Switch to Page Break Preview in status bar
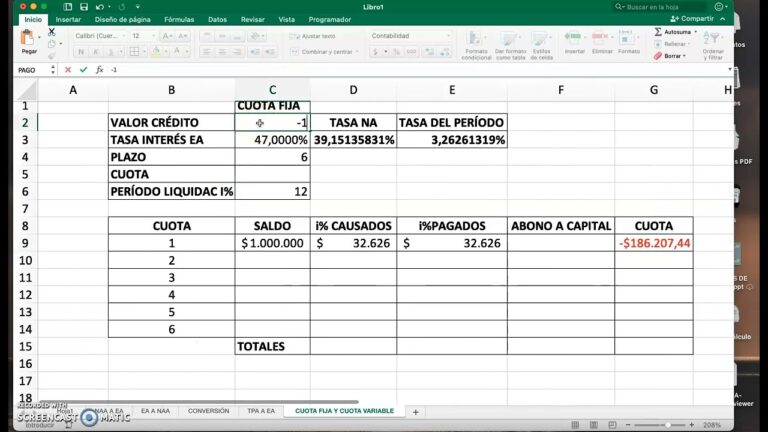Image resolution: width=768 pixels, height=432 pixels. coord(612,425)
